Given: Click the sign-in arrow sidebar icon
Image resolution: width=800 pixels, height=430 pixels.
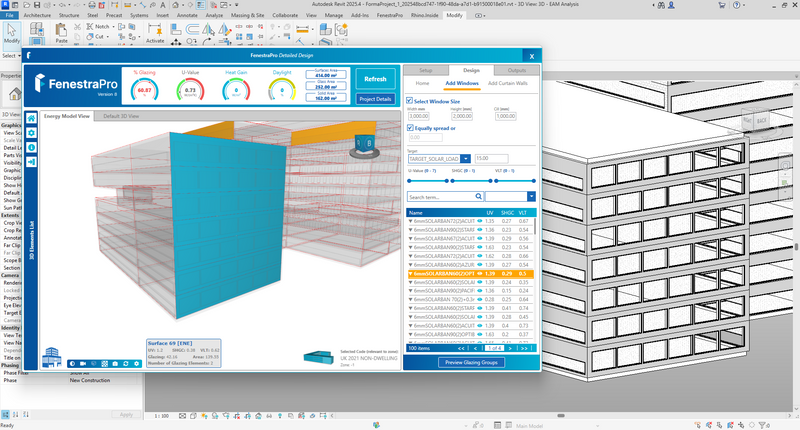Looking at the screenshot, I should click(x=31, y=162).
